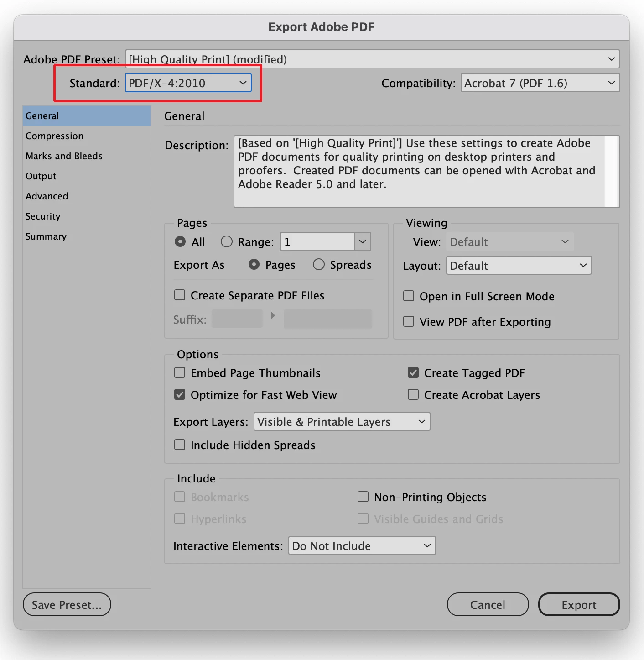The image size is (644, 660).
Task: Open the Adobe PDF Preset dropdown
Action: (x=372, y=59)
